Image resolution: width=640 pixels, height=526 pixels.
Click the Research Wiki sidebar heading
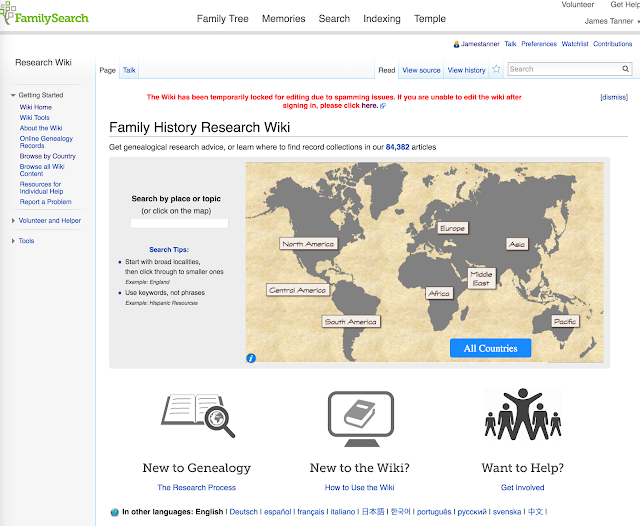(43, 62)
